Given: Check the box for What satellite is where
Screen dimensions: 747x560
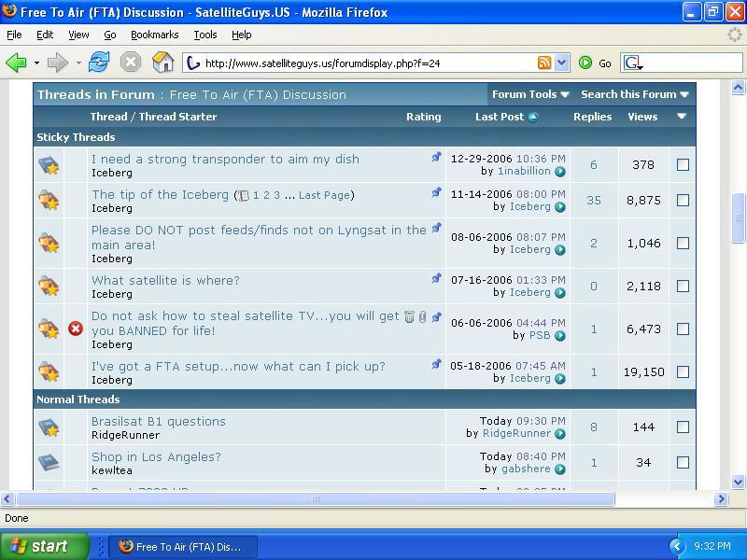Looking at the screenshot, I should tap(683, 287).
